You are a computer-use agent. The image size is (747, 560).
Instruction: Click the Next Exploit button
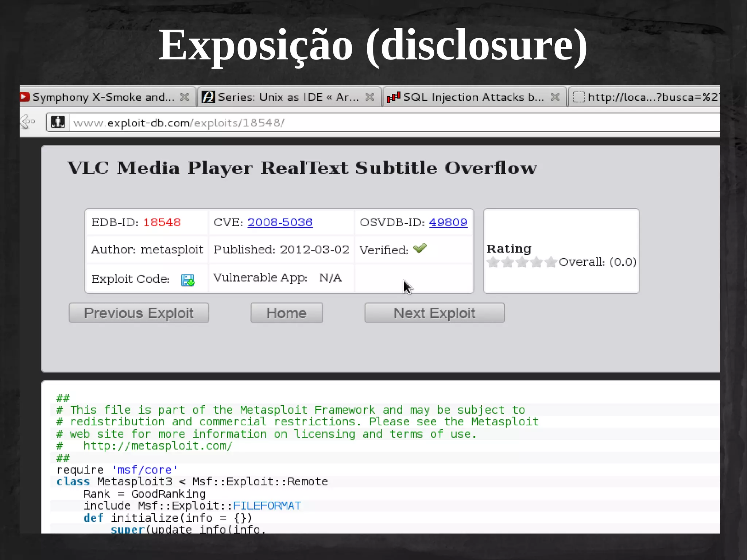pos(435,313)
